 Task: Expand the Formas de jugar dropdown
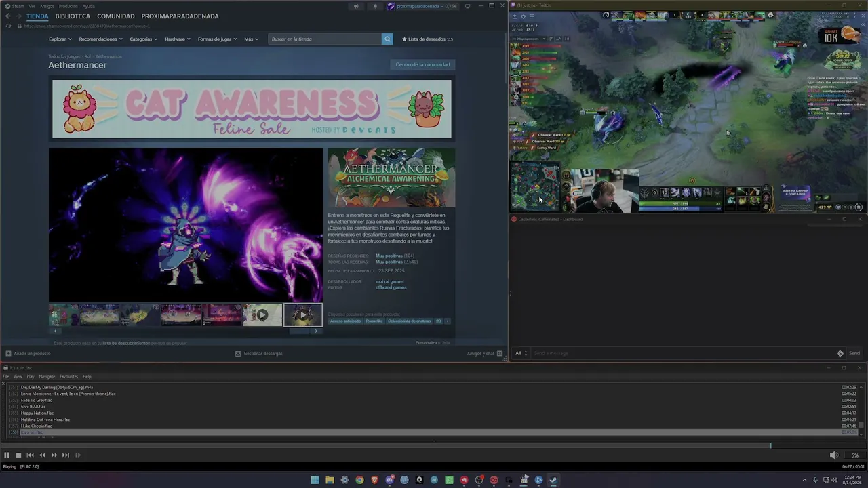click(217, 39)
